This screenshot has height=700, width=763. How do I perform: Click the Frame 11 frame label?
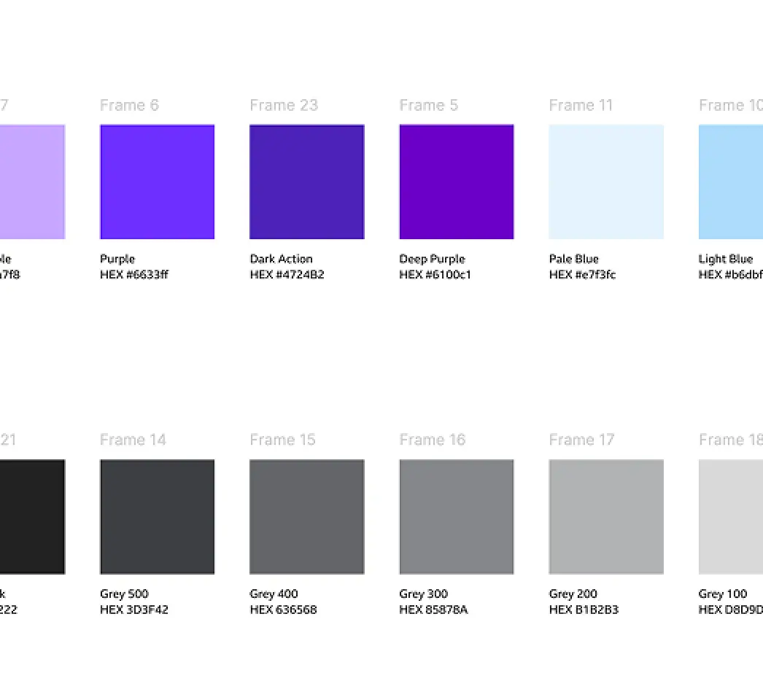pyautogui.click(x=581, y=106)
